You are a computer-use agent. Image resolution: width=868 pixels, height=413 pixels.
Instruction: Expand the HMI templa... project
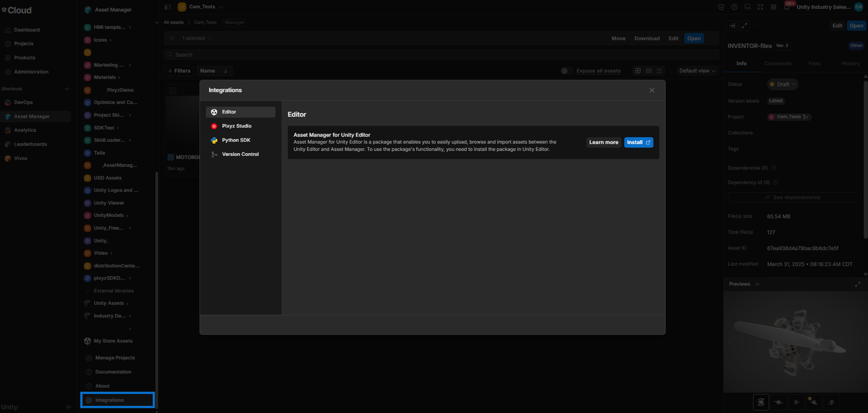pyautogui.click(x=130, y=27)
